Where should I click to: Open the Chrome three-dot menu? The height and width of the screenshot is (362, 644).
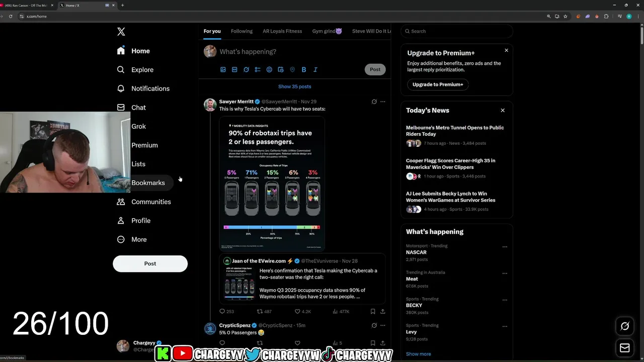pyautogui.click(x=638, y=16)
